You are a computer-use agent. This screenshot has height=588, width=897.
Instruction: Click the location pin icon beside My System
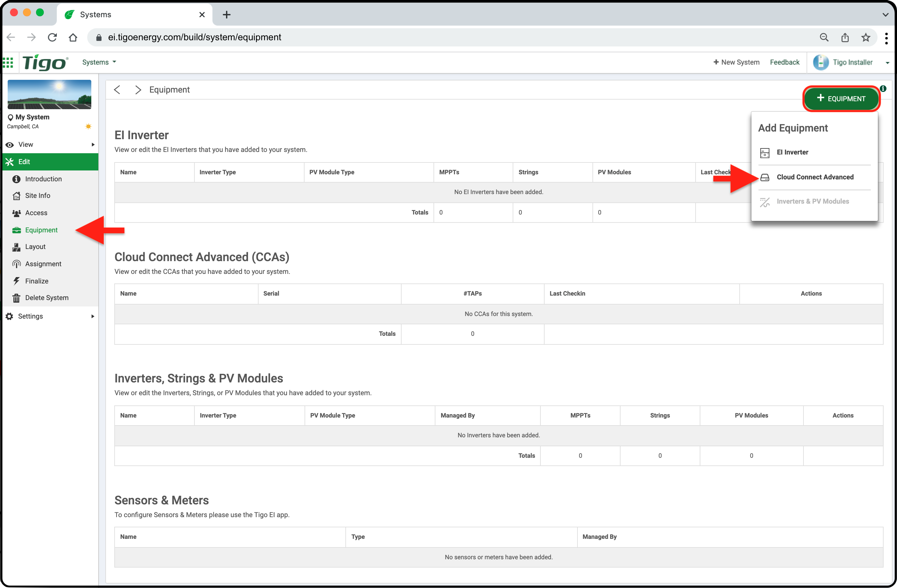point(11,117)
